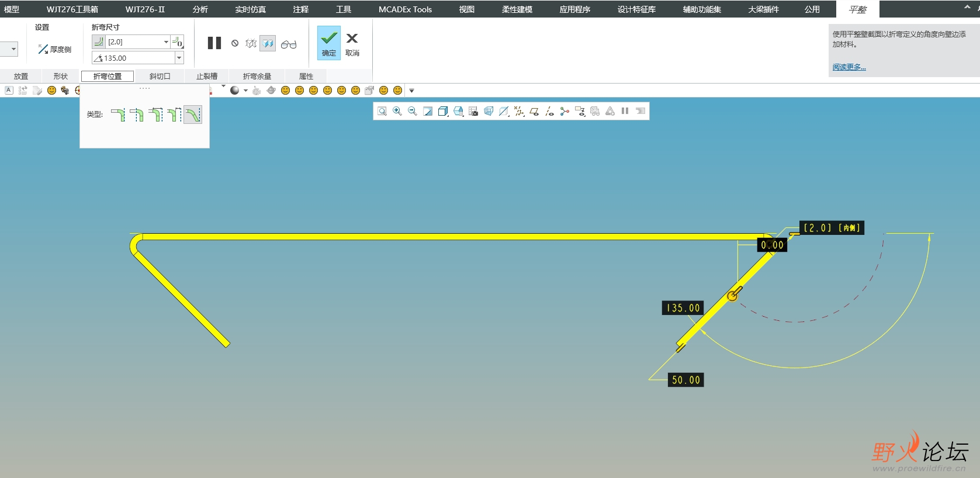Open the datum display filters icon

pos(519,111)
